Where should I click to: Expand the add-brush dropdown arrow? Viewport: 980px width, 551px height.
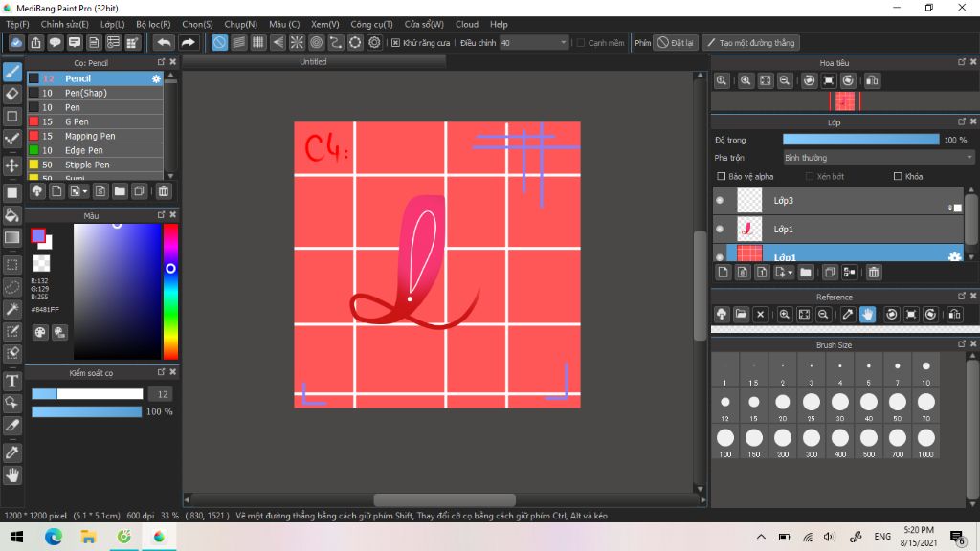coord(85,191)
